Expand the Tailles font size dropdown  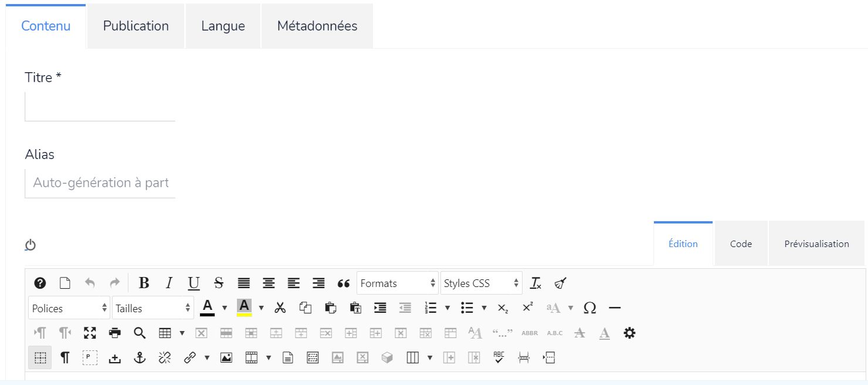tap(153, 308)
